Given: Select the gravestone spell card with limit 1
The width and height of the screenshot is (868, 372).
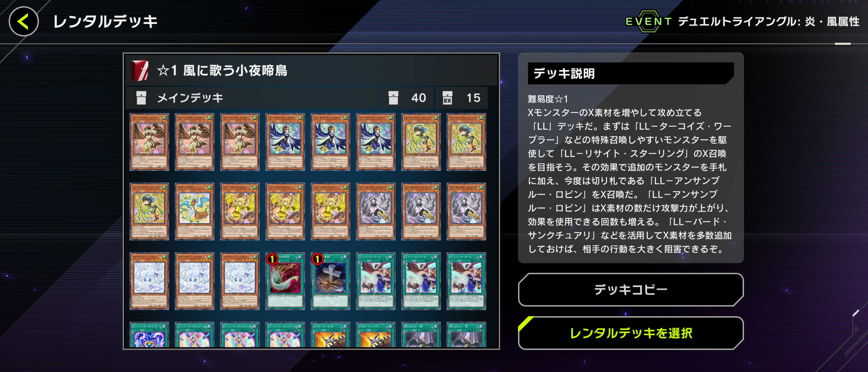Looking at the screenshot, I should click(330, 281).
